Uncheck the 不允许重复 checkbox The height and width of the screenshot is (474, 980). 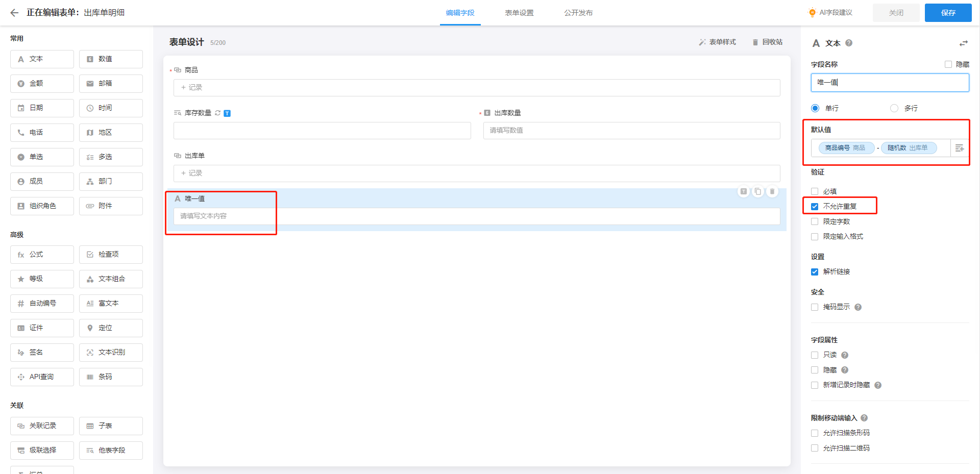[815, 207]
